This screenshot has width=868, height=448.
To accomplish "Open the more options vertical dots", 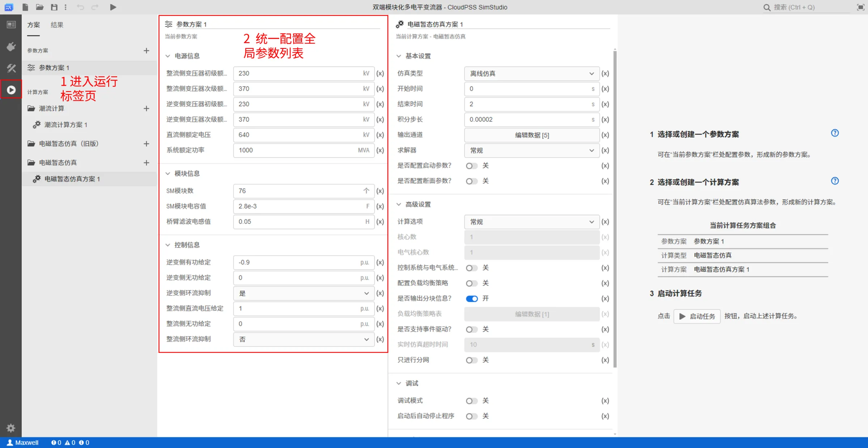I will [65, 7].
